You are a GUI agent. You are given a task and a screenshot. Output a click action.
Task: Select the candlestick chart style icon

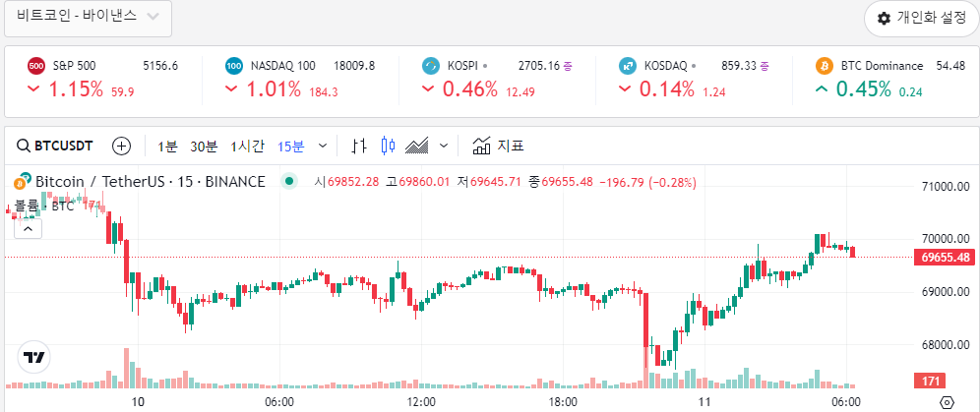pos(388,146)
